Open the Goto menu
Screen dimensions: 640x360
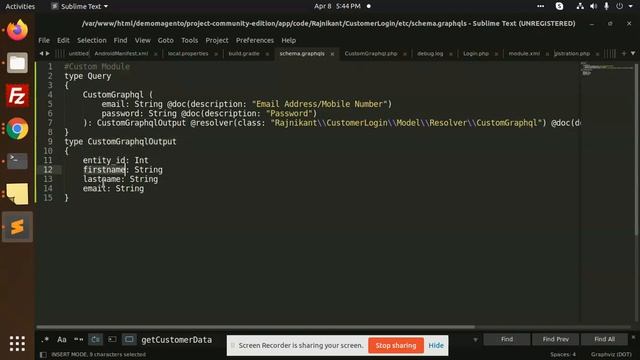(x=166, y=40)
